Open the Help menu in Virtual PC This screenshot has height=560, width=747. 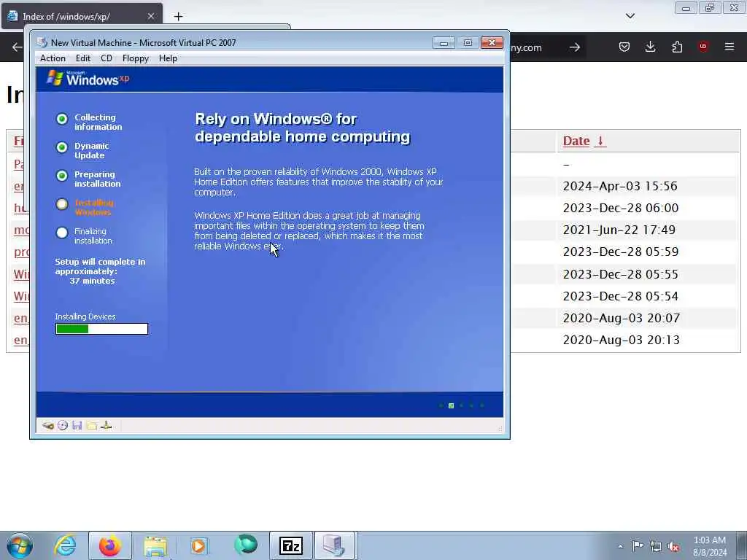tap(168, 58)
